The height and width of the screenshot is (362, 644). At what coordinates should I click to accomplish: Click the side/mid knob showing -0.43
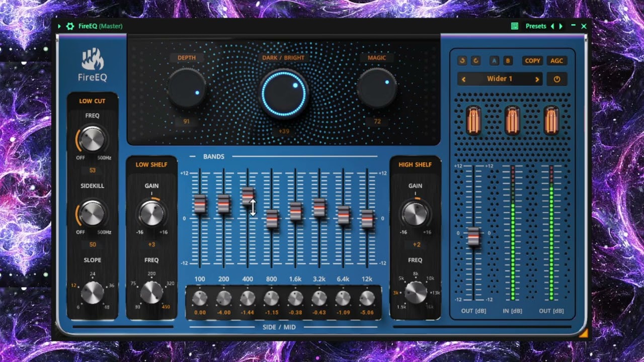pos(319,299)
